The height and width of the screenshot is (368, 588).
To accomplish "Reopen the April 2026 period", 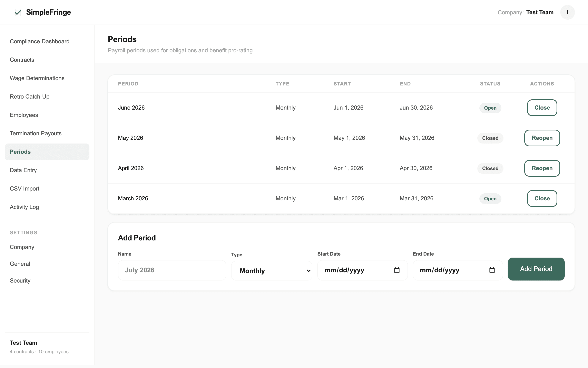I will pyautogui.click(x=542, y=168).
